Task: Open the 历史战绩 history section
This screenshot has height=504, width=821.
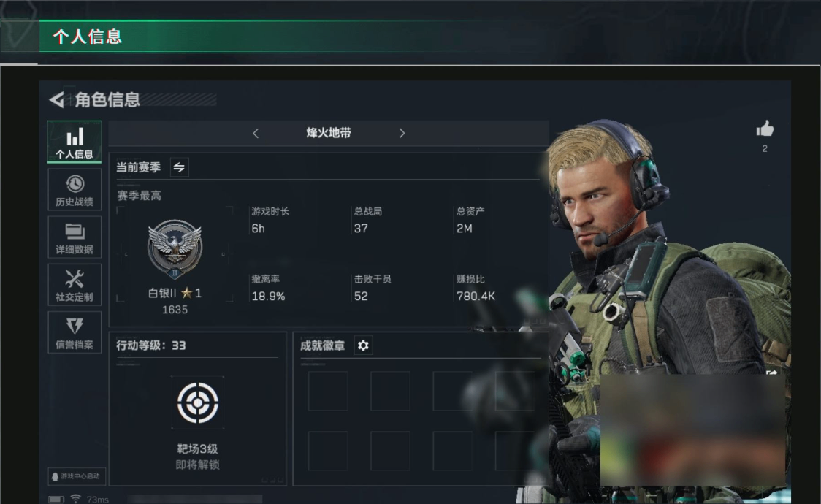Action: click(x=75, y=189)
